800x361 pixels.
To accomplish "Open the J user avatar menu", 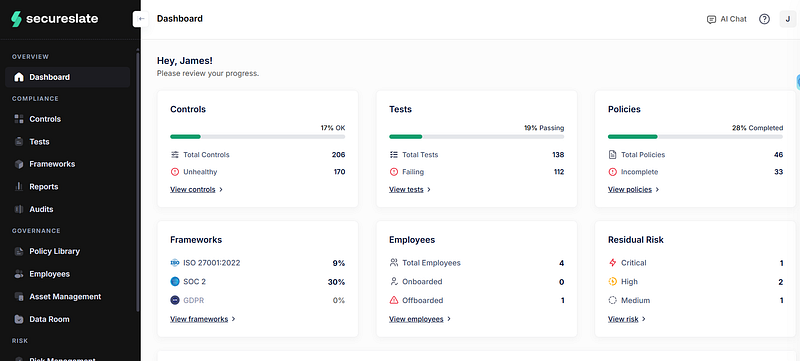I will click(788, 19).
